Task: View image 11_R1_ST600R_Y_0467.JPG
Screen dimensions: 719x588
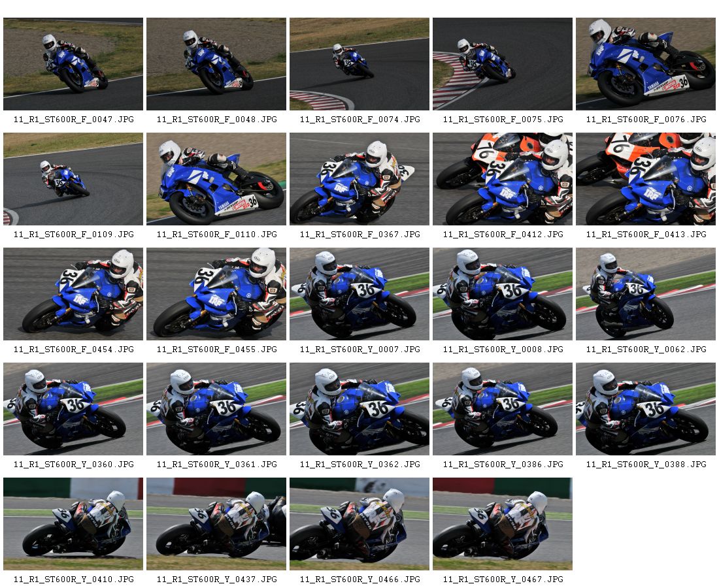Action: pos(503,524)
